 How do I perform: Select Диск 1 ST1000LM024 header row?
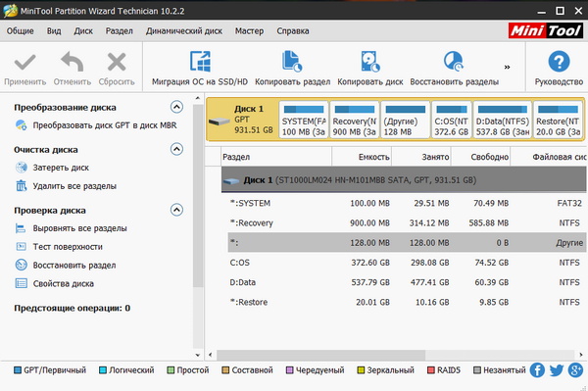pos(404,180)
